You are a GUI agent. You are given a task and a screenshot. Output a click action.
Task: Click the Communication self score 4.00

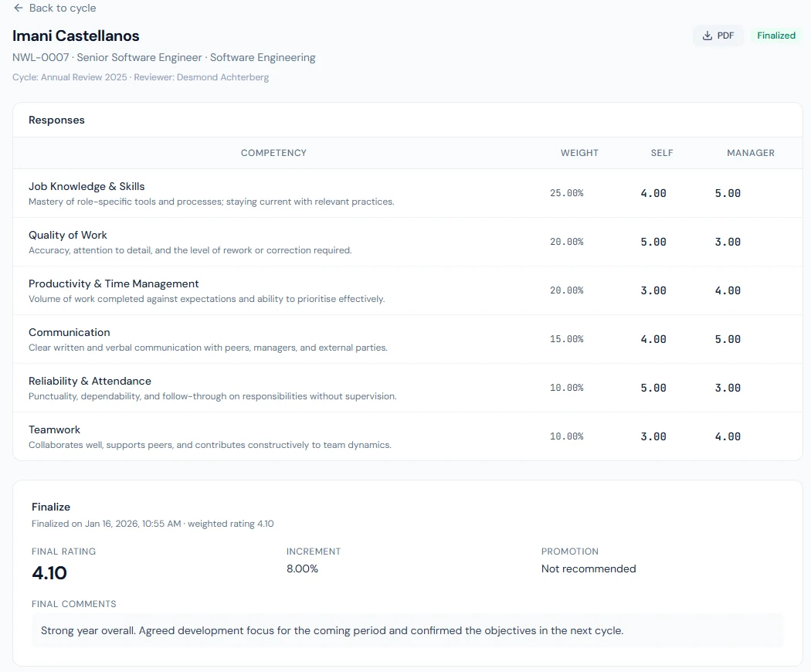(x=653, y=339)
